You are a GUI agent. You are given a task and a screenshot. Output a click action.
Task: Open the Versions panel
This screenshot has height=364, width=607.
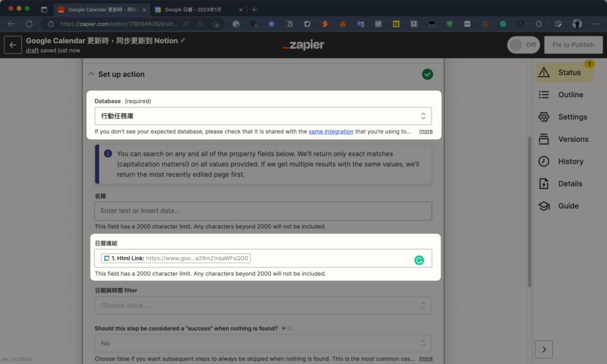tap(564, 139)
